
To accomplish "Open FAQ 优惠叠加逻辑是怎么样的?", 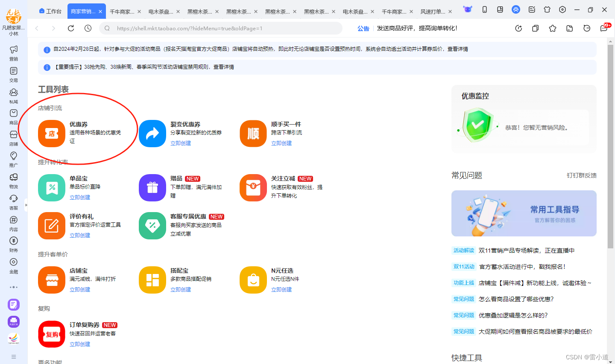I will coord(513,315).
